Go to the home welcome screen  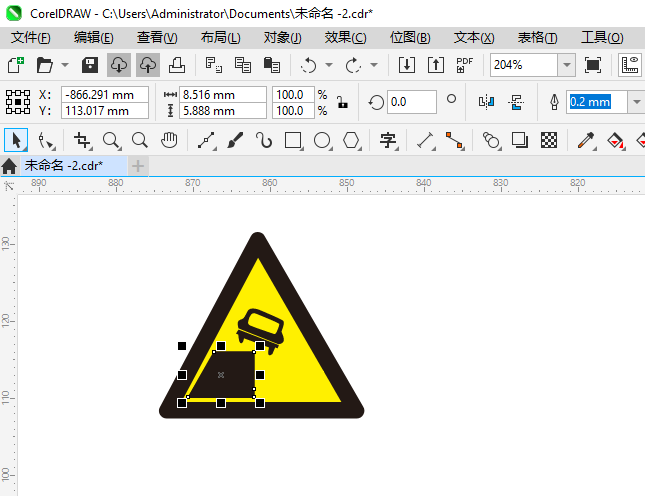point(9,166)
